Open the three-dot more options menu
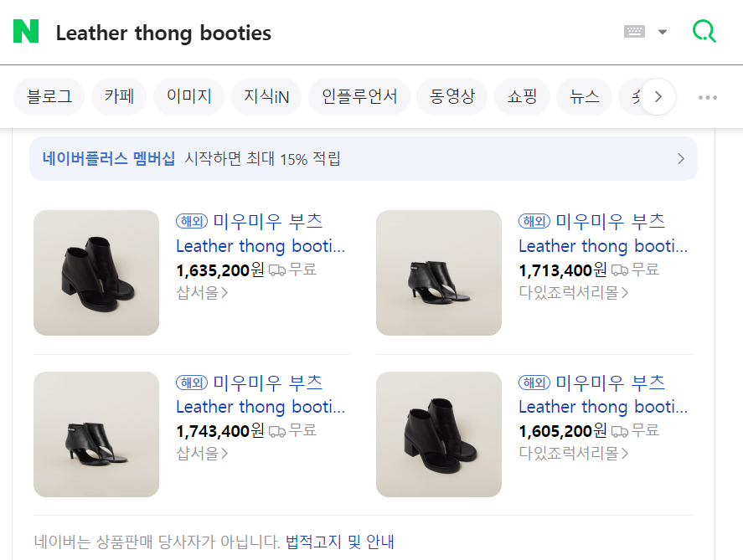 [708, 97]
